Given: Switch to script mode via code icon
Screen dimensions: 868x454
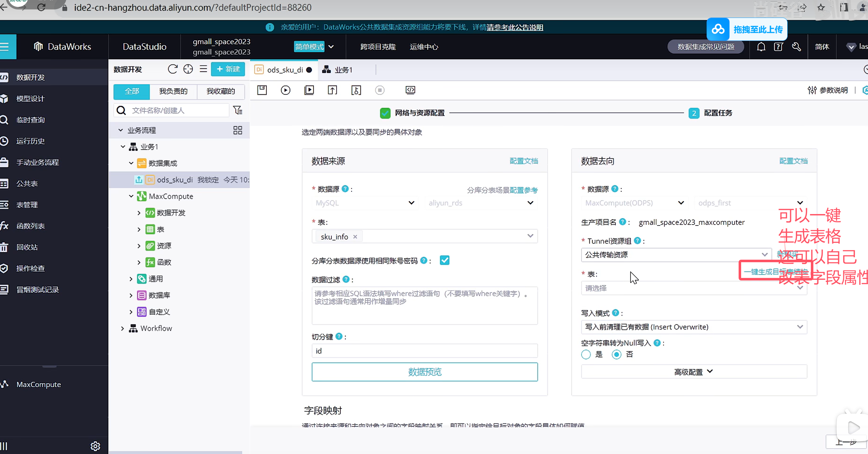Looking at the screenshot, I should click(410, 90).
